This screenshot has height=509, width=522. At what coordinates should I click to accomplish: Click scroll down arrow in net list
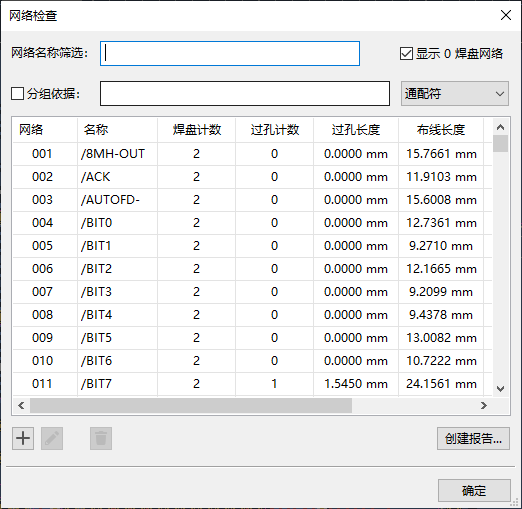pos(500,389)
